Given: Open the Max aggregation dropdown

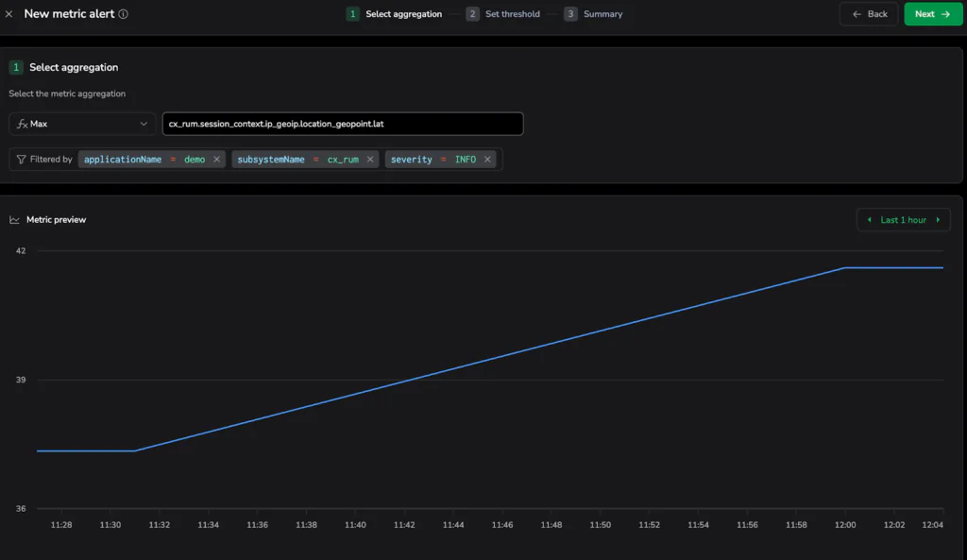Looking at the screenshot, I should [83, 124].
